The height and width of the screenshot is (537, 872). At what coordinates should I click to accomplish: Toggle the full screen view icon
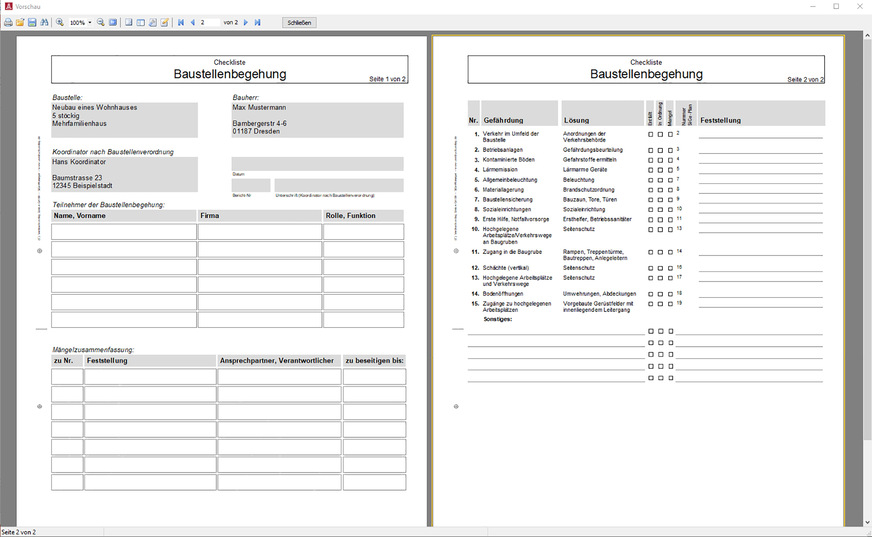(x=113, y=22)
